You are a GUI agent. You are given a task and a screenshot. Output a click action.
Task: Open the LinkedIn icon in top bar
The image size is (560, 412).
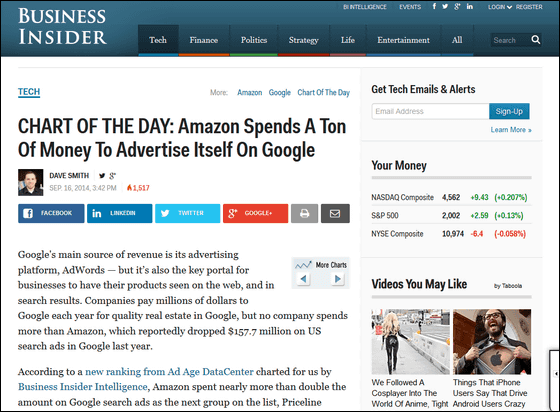470,6
